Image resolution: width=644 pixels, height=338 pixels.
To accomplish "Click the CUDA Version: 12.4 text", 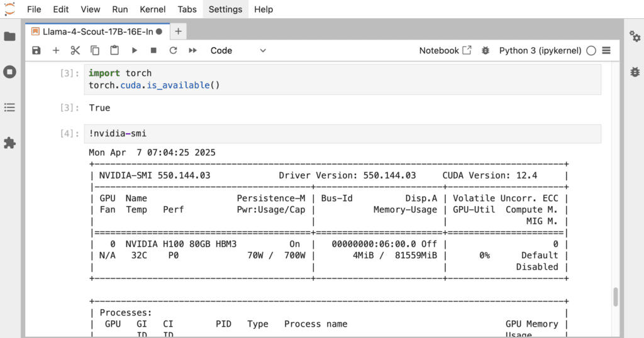I will point(489,175).
